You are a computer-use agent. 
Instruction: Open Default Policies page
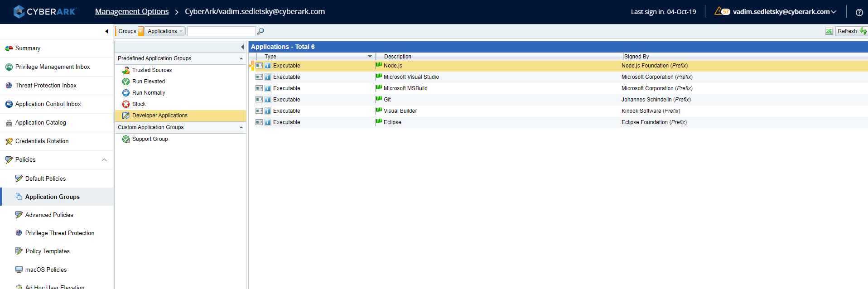pos(45,178)
